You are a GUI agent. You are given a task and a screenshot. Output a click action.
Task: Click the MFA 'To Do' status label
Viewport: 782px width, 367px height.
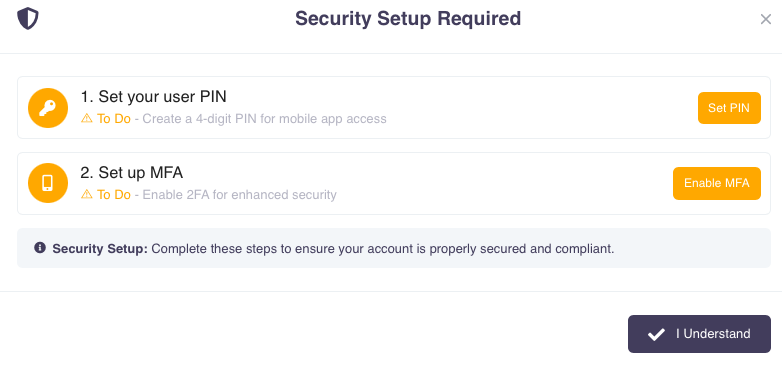114,194
